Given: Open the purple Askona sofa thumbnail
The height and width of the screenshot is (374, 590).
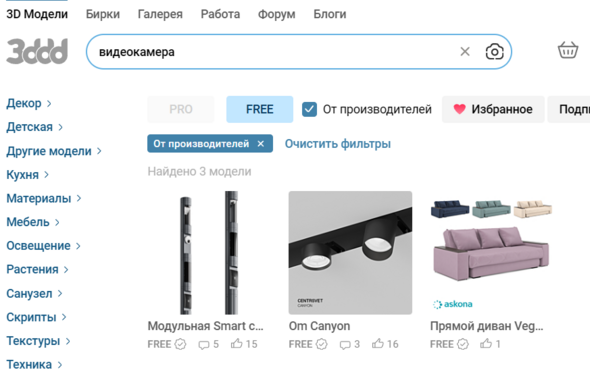Looking at the screenshot, I should (491, 253).
